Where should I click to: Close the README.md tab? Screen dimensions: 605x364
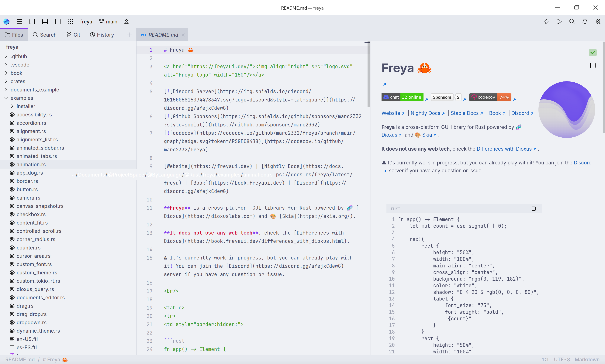pyautogui.click(x=183, y=35)
